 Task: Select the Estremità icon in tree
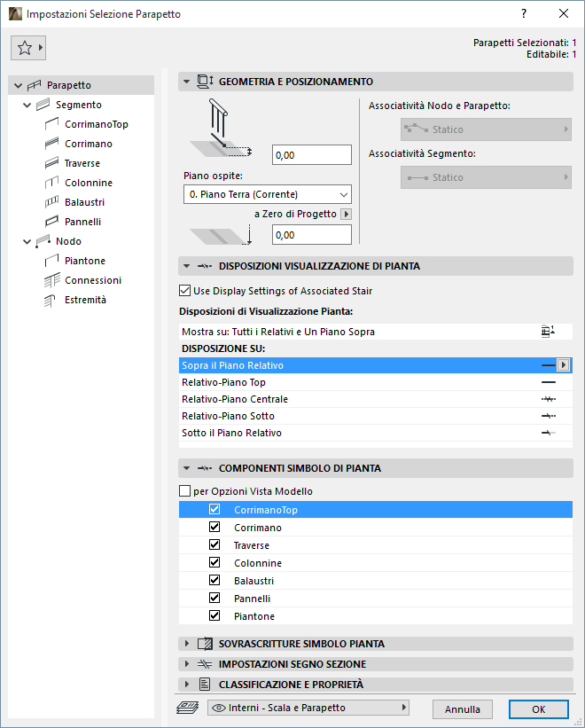(x=51, y=301)
